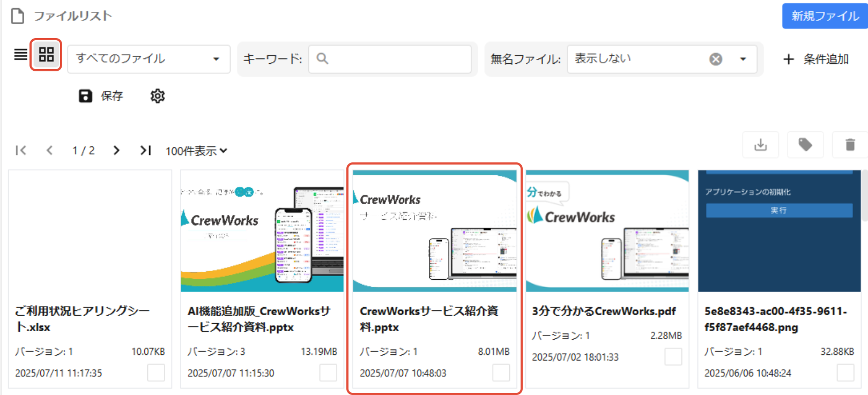The height and width of the screenshot is (395, 868).
Task: Select checkbox for 3分で分かるCrewWorks.pdf
Action: tap(673, 356)
